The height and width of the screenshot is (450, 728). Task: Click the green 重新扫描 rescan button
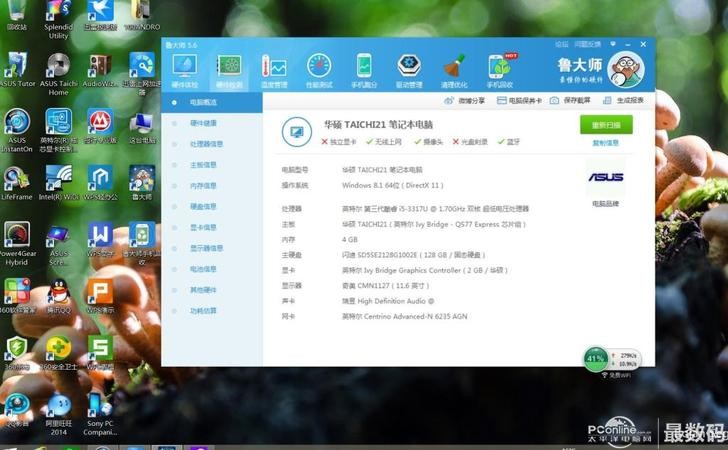click(606, 125)
